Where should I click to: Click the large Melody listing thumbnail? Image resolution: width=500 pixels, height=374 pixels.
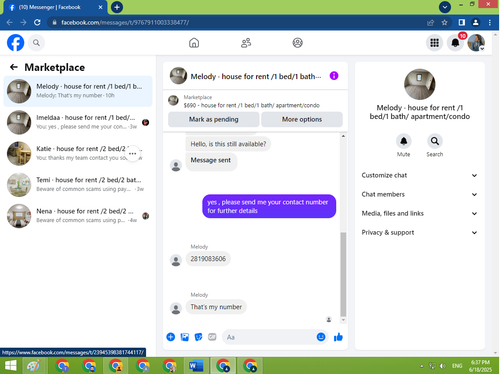419,84
